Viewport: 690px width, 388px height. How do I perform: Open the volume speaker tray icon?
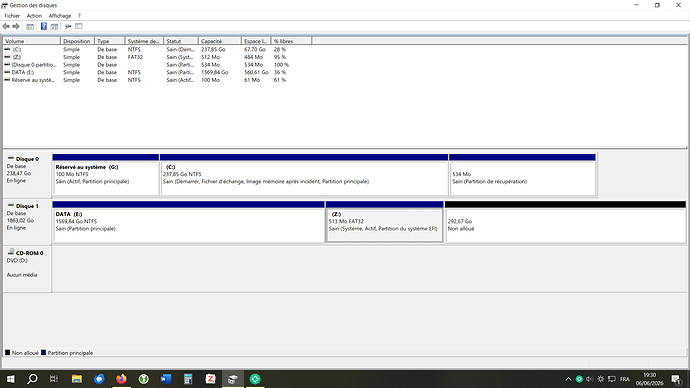(x=590, y=379)
